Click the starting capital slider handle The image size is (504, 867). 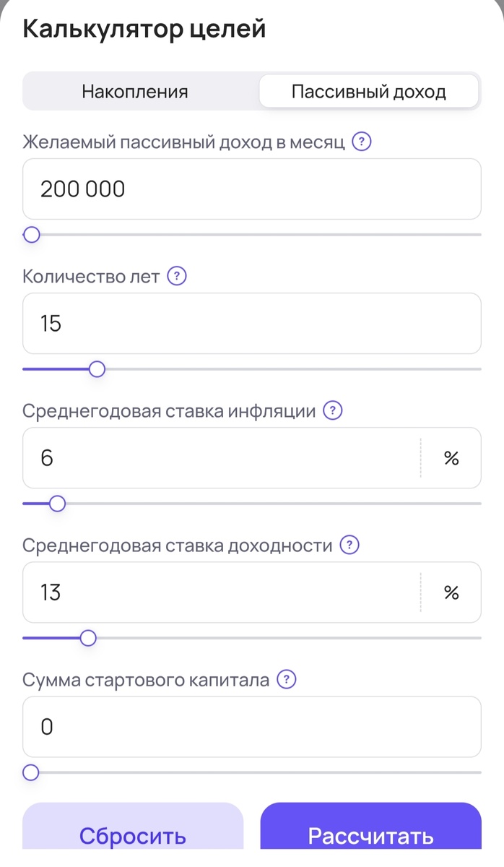(x=31, y=772)
